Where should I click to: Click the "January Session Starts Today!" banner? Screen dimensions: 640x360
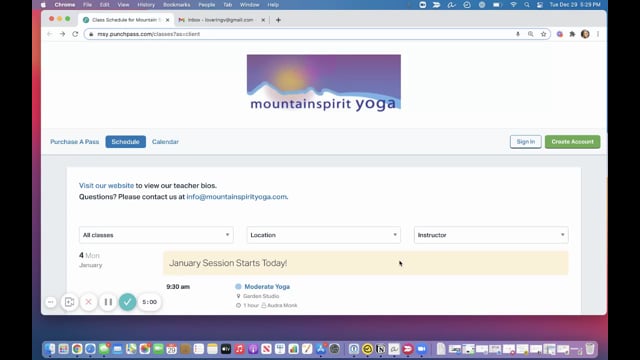click(x=366, y=263)
